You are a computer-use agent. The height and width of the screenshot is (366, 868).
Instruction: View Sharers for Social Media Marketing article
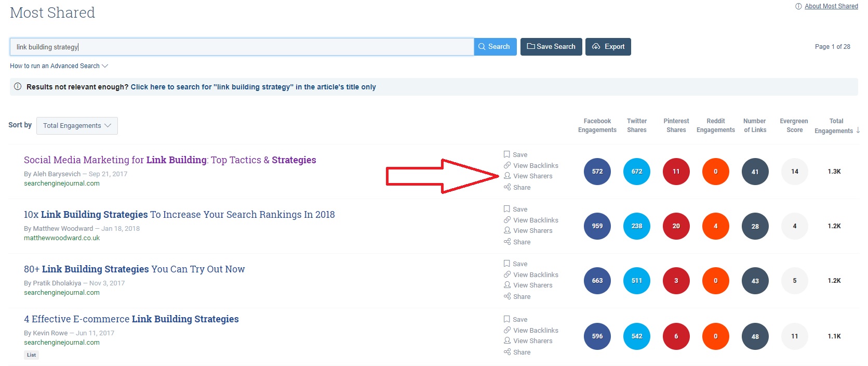coord(528,176)
